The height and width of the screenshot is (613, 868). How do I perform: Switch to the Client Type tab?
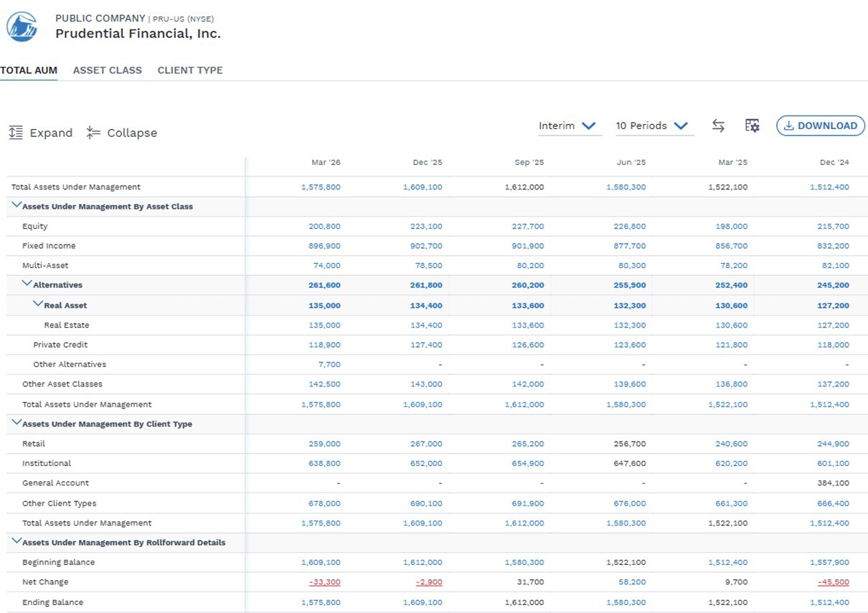[x=190, y=70]
